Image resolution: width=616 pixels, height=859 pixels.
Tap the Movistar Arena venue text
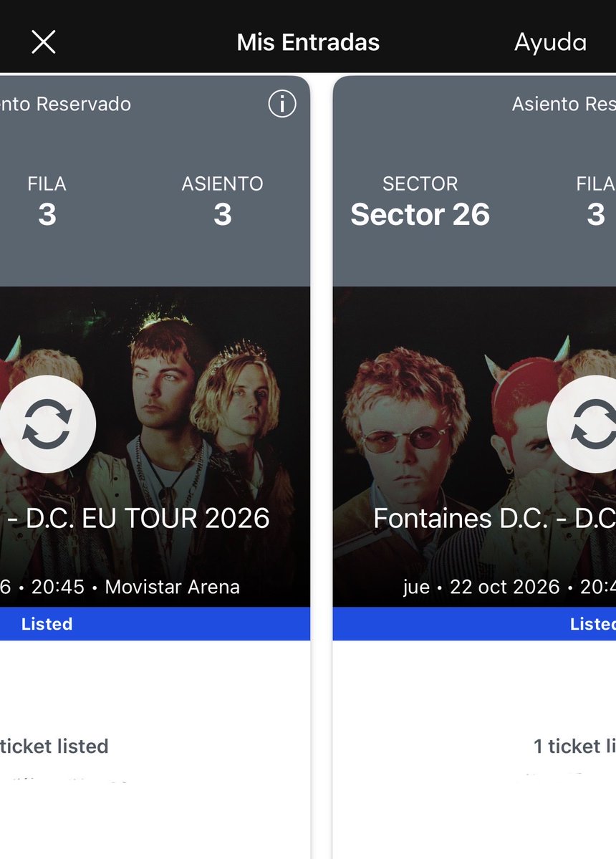click(173, 587)
